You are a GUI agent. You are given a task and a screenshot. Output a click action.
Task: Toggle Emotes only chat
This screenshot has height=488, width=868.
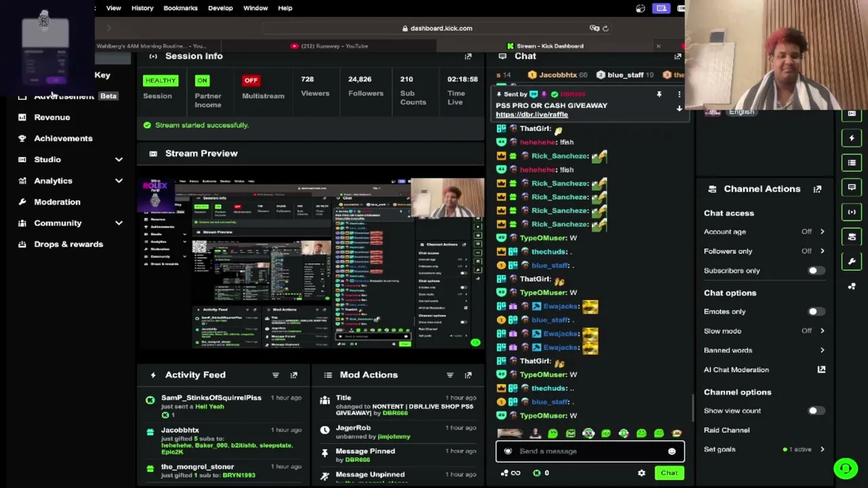tap(816, 312)
